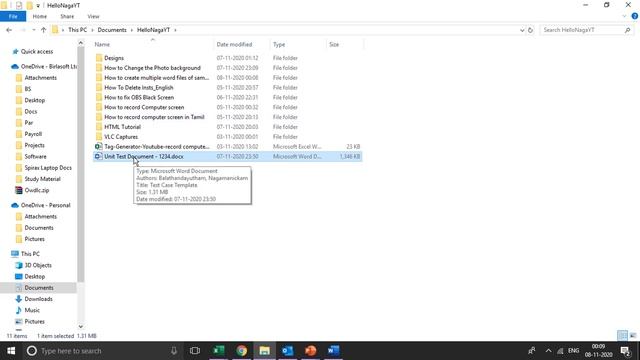This screenshot has height=360, width=640.
Task: Expand the address bar history dropdown
Action: click(522, 30)
